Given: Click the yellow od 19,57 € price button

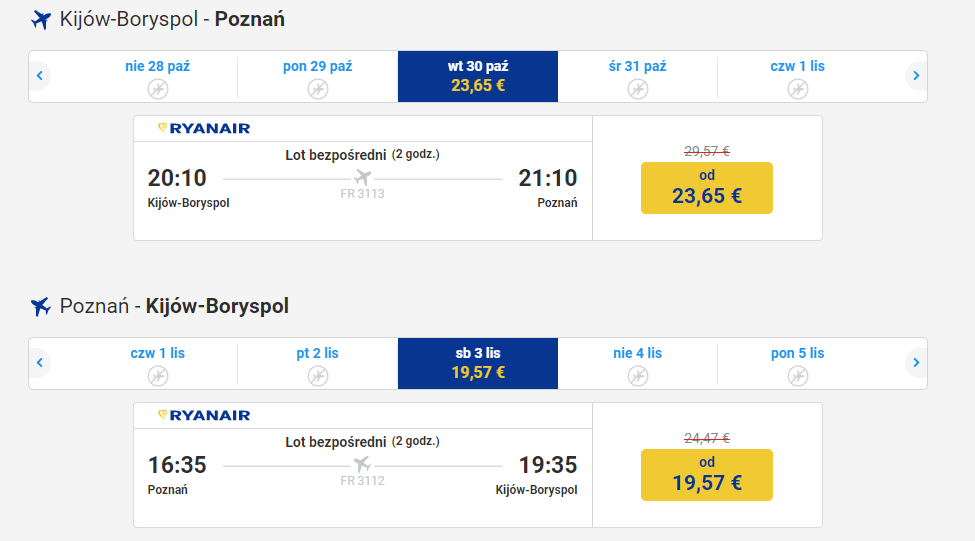Looking at the screenshot, I should point(707,474).
